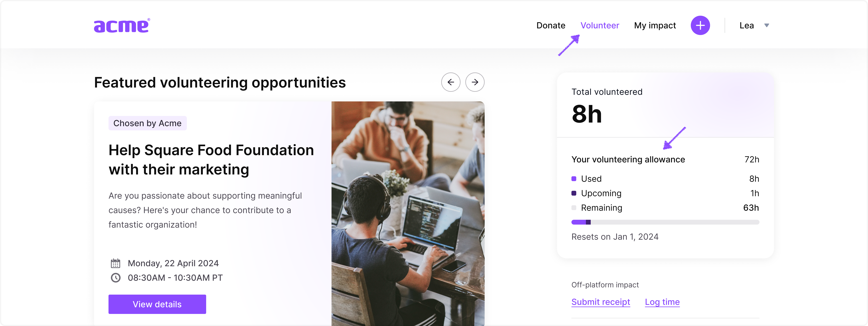The height and width of the screenshot is (326, 868).
Task: Click the gray Remaining legend square
Action: [574, 208]
